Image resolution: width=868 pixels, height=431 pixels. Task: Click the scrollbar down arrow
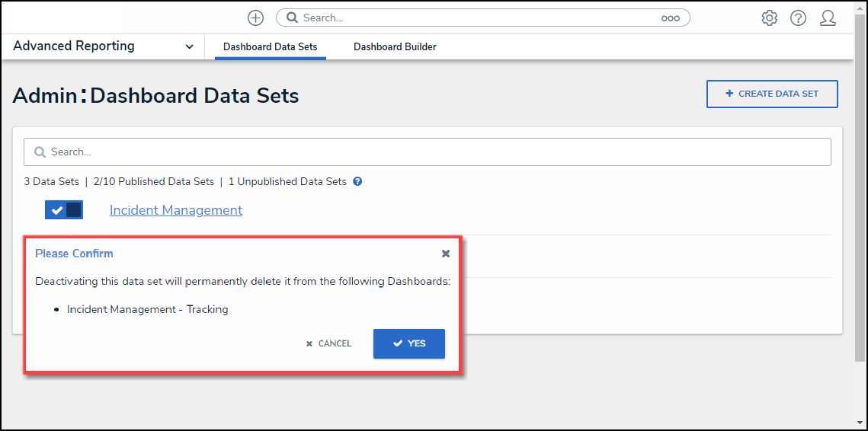pyautogui.click(x=860, y=422)
